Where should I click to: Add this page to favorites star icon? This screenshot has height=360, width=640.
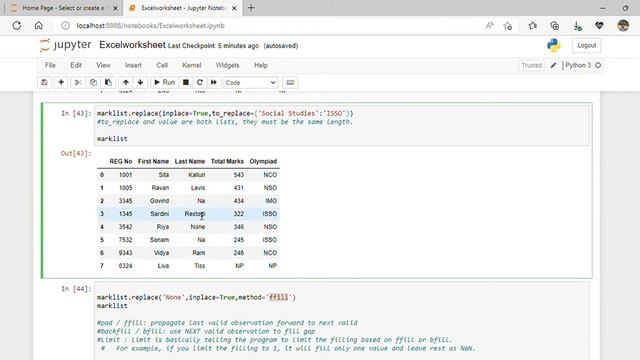pyautogui.click(x=508, y=26)
